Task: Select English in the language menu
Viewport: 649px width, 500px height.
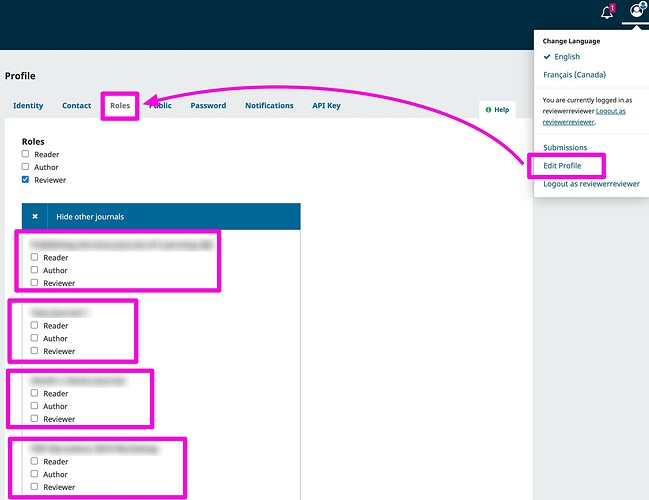Action: [567, 57]
